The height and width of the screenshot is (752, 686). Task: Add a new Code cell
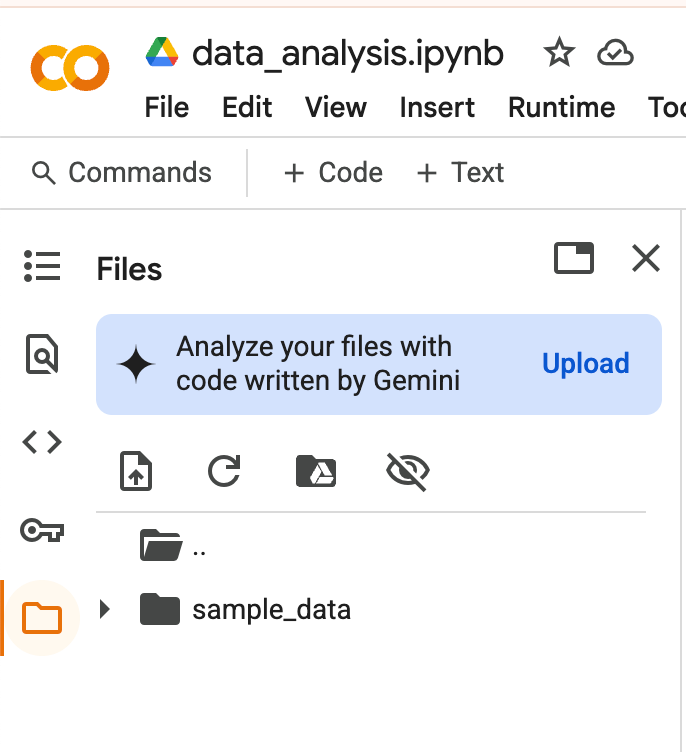click(333, 173)
